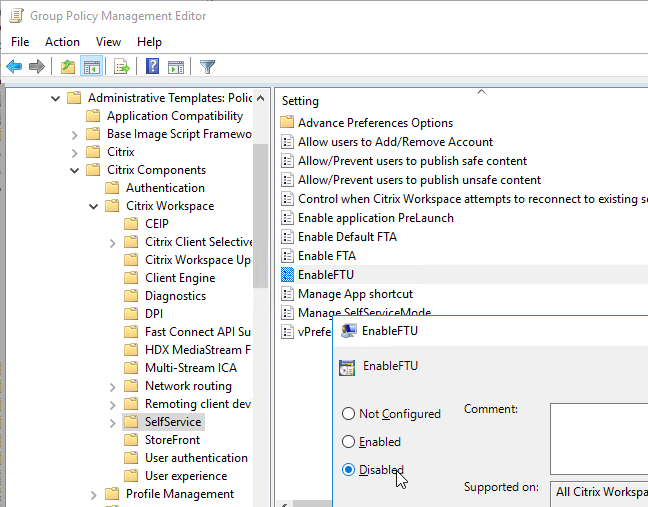Click inside the Comment text box
648x507 pixels.
coord(599,439)
